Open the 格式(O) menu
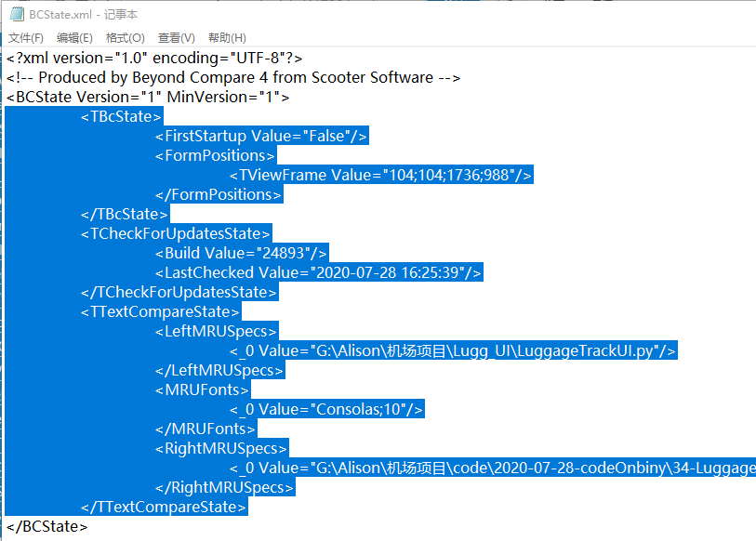 (x=125, y=38)
